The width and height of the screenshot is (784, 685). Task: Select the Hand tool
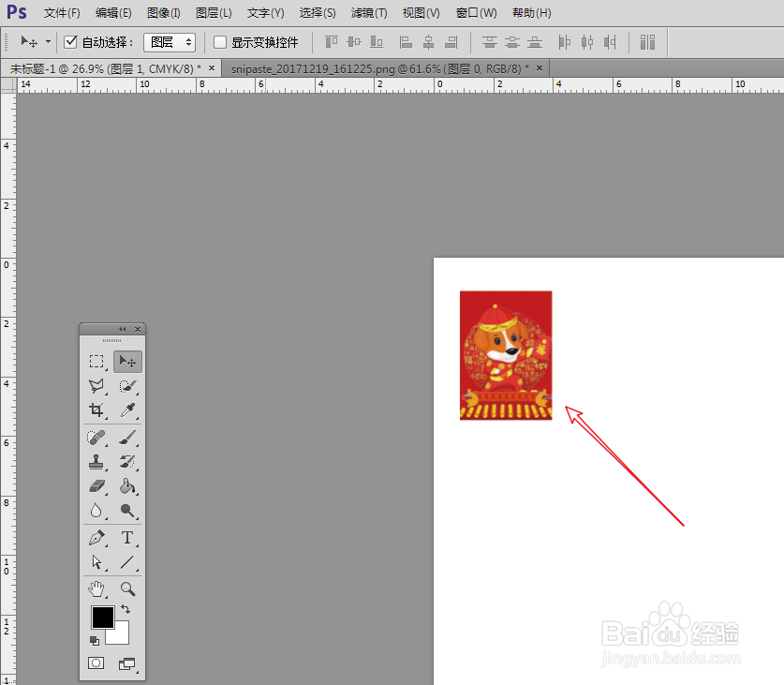pos(96,588)
